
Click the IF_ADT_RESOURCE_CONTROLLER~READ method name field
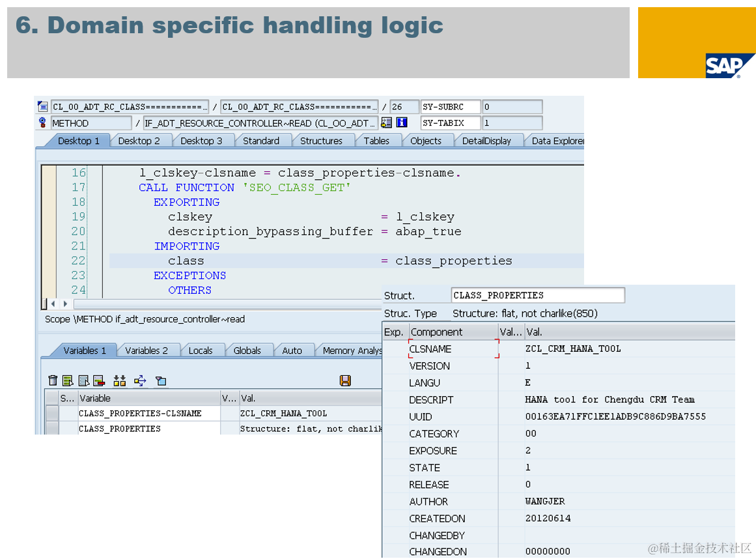point(260,123)
